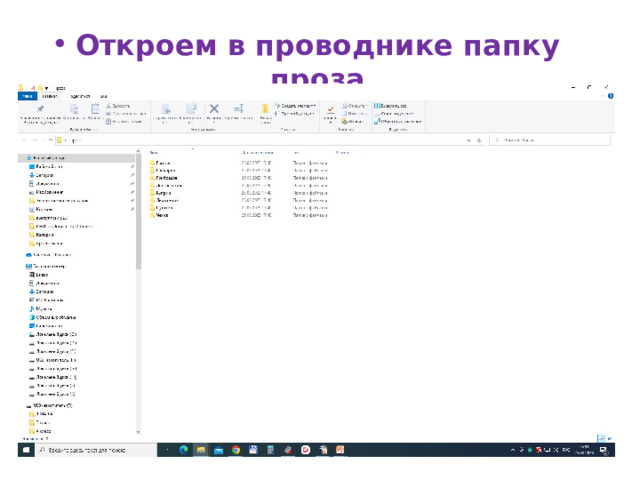
Task: Open the quick access toolbar customize arrow
Action: pos(47,88)
